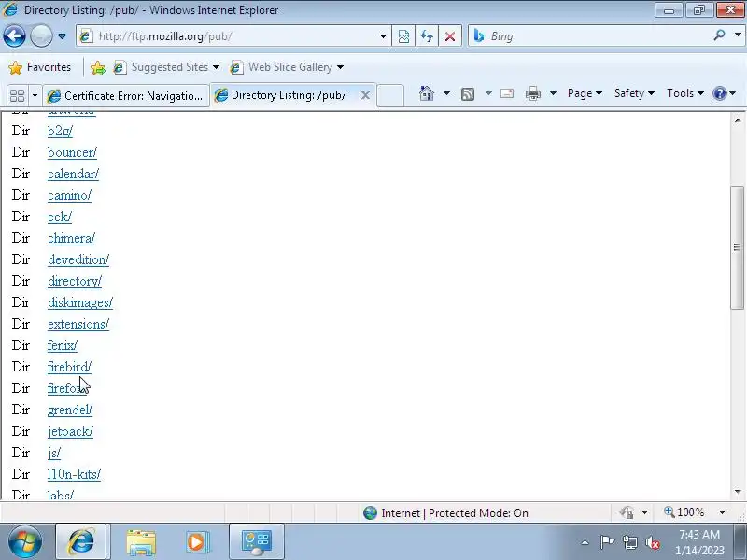Click the Stop loading icon
747x560 pixels.
(450, 36)
